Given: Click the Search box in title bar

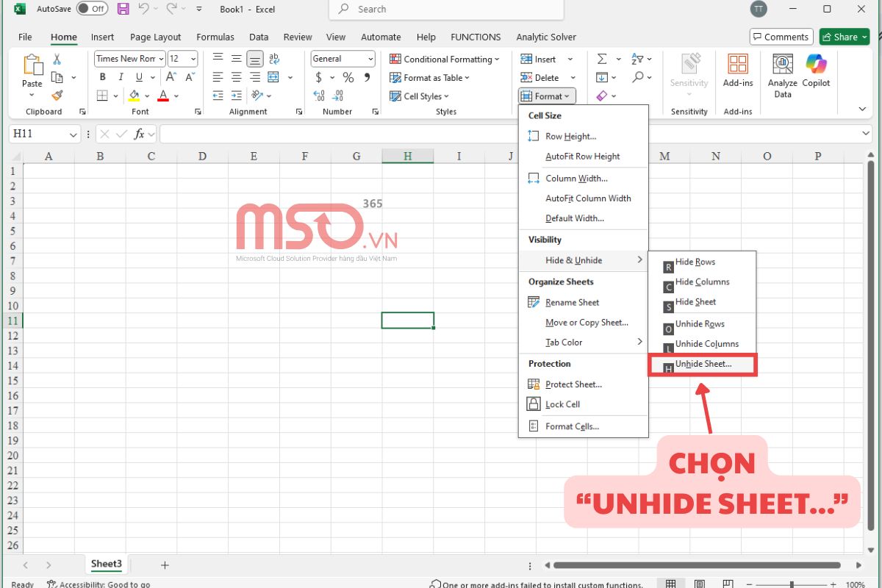Looking at the screenshot, I should (446, 10).
